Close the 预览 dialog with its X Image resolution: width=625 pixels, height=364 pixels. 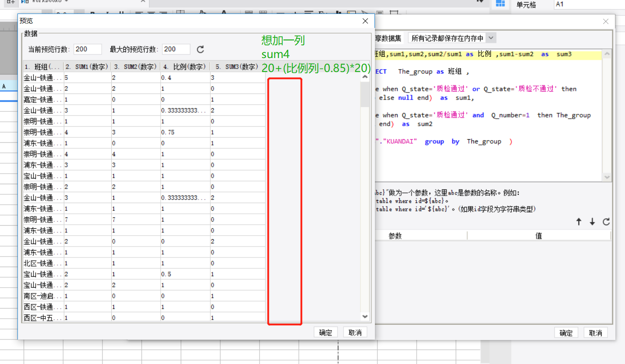[x=365, y=21]
